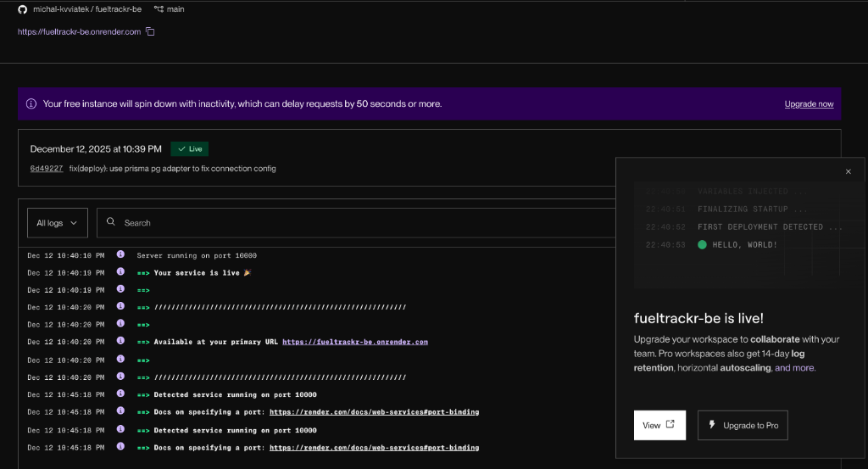Click Upgrade to Pro button
The width and height of the screenshot is (868, 469).
point(743,425)
